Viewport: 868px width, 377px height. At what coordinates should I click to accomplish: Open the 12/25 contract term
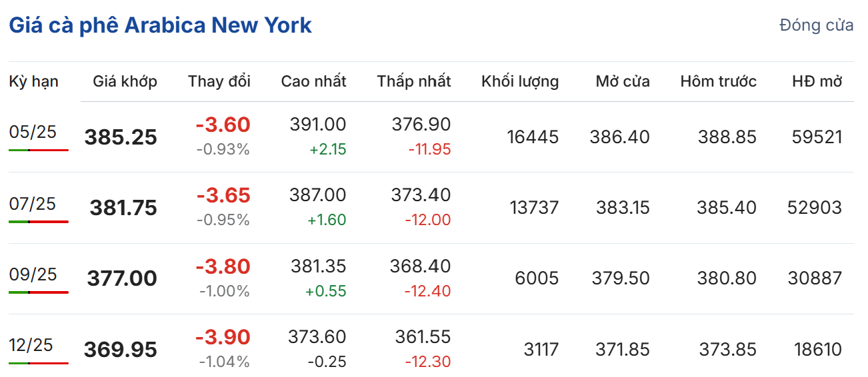33,345
